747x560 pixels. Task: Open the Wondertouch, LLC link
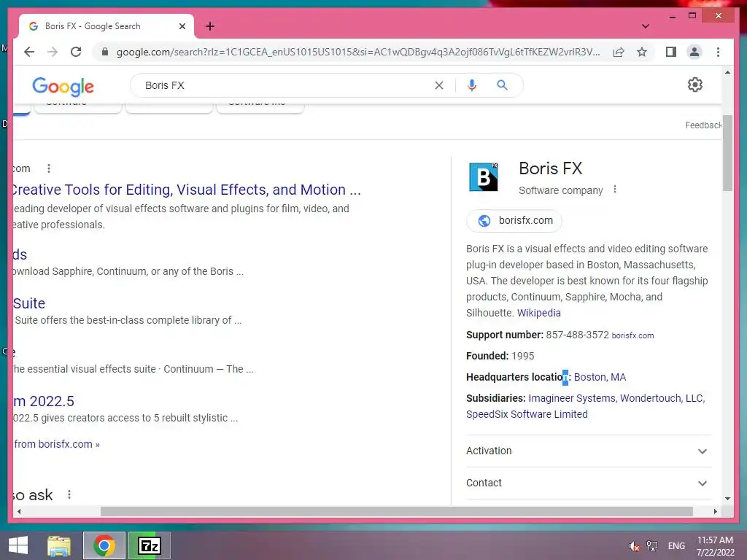(662, 398)
